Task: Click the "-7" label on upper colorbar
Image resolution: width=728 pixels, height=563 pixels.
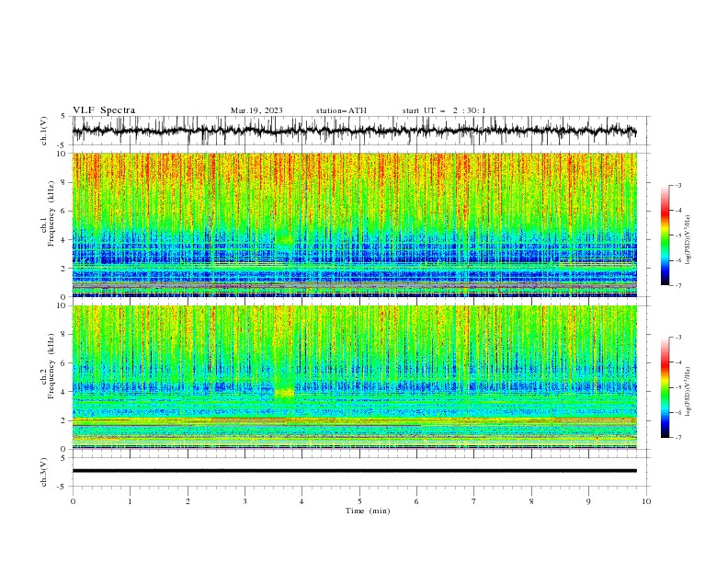Action: (x=678, y=285)
